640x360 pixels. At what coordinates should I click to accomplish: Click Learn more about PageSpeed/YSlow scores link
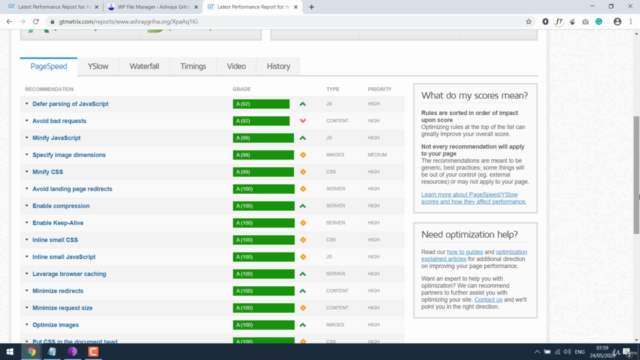click(473, 198)
